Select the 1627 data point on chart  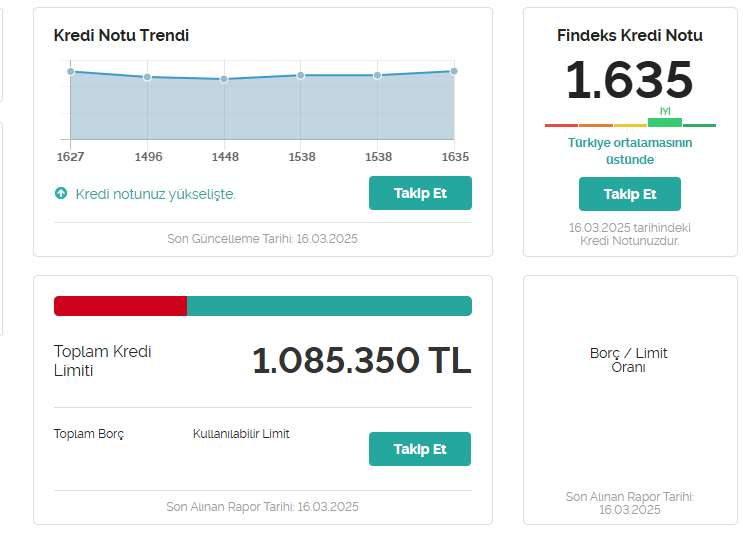coord(71,72)
